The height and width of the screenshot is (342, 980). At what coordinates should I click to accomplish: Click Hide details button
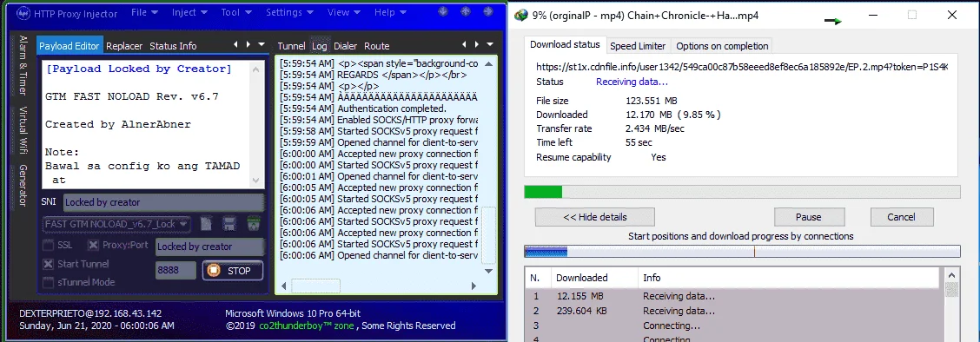pos(594,217)
